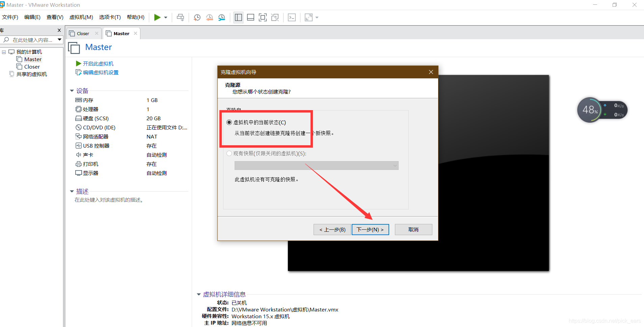Click the 打印机 device row
The image size is (644, 327).
coord(131,164)
